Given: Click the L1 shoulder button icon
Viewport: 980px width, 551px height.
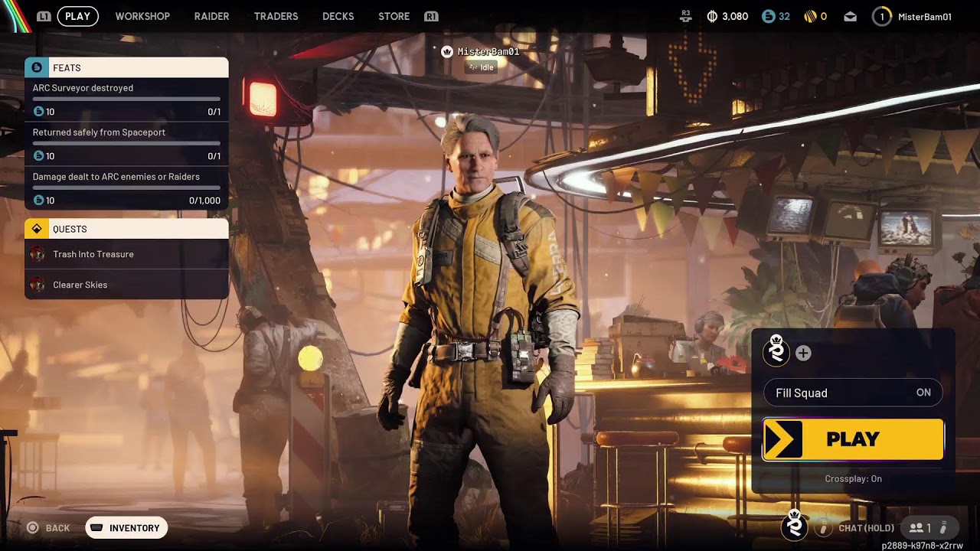Looking at the screenshot, I should (44, 16).
